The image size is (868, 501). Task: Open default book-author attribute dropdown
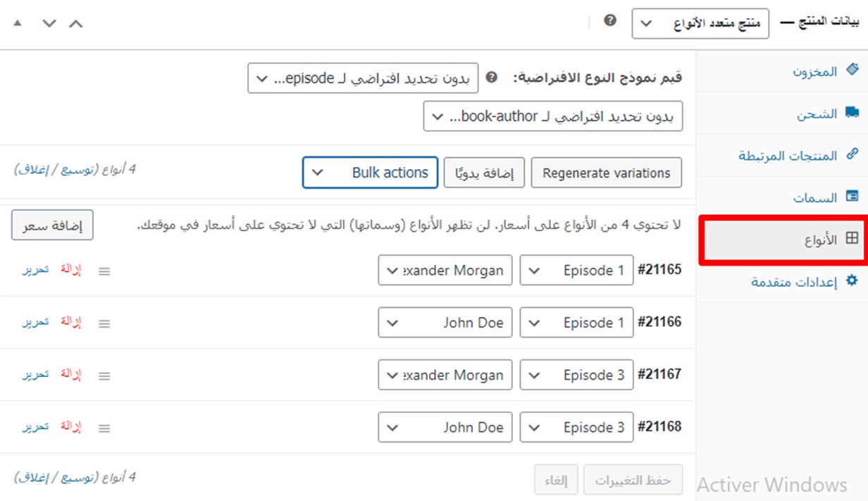[x=552, y=116]
